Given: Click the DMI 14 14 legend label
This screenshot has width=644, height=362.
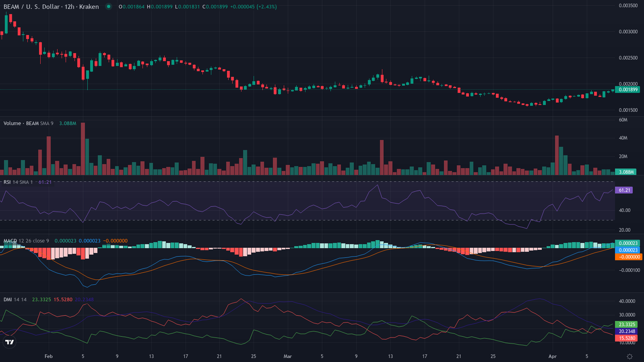Looking at the screenshot, I should [16, 299].
